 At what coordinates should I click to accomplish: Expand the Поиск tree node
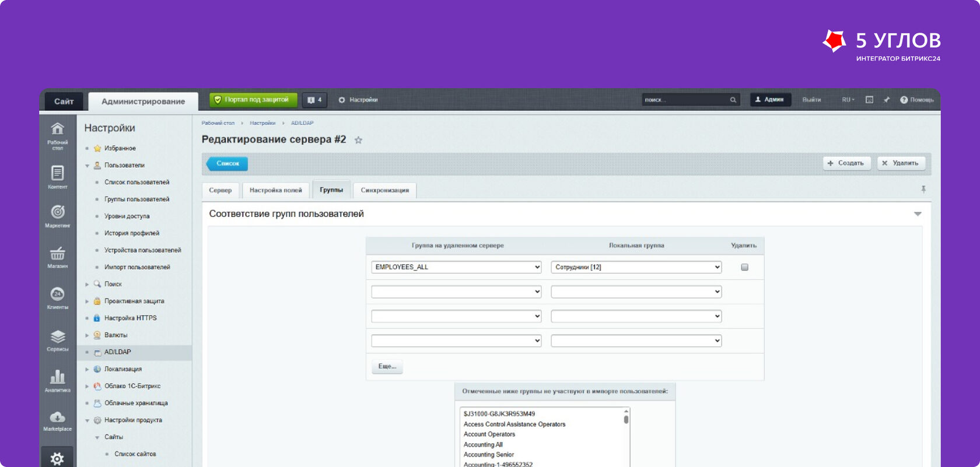pos(87,285)
